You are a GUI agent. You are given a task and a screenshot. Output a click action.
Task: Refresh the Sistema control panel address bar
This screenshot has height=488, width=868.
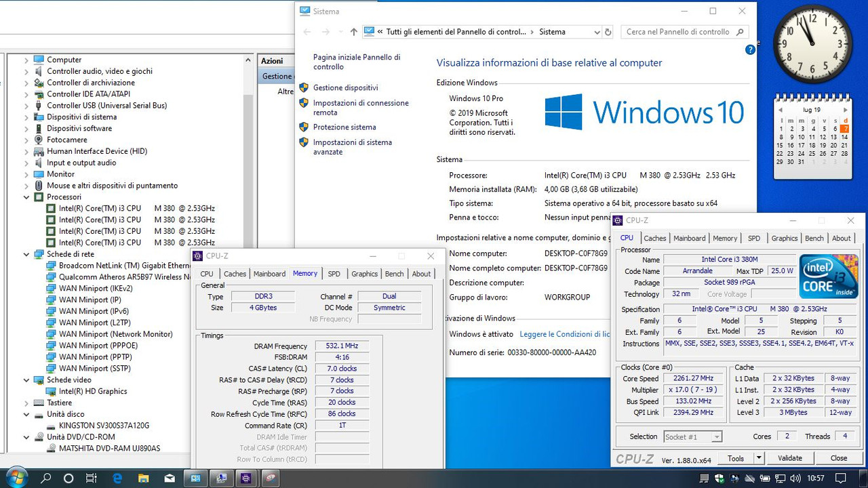point(608,32)
